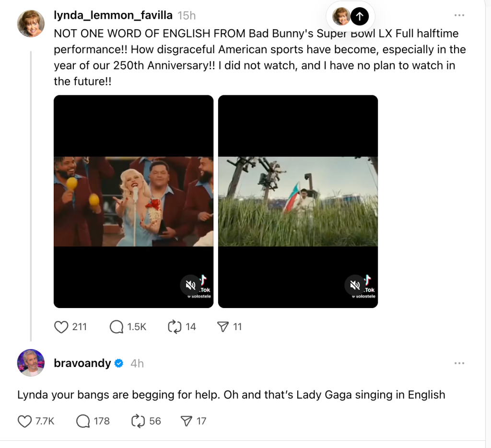Click bravoandy's blue verified badge
The image size is (491, 448).
119,364
